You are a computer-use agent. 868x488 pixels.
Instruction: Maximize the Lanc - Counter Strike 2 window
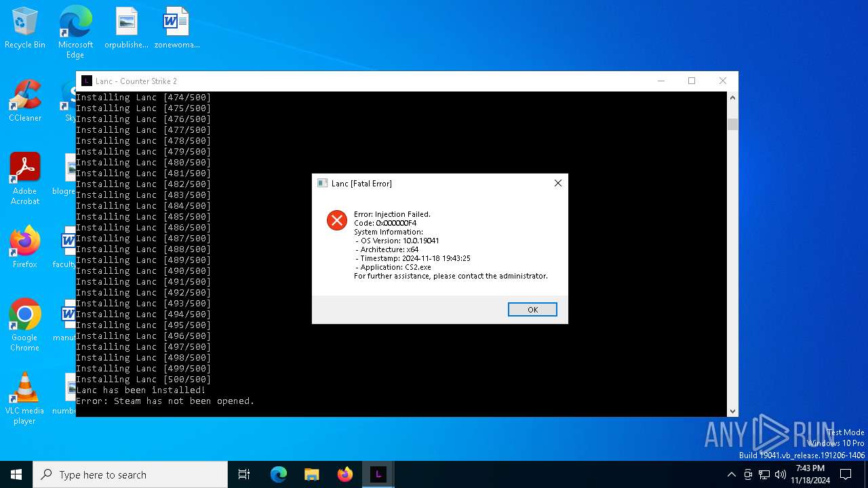tap(692, 81)
